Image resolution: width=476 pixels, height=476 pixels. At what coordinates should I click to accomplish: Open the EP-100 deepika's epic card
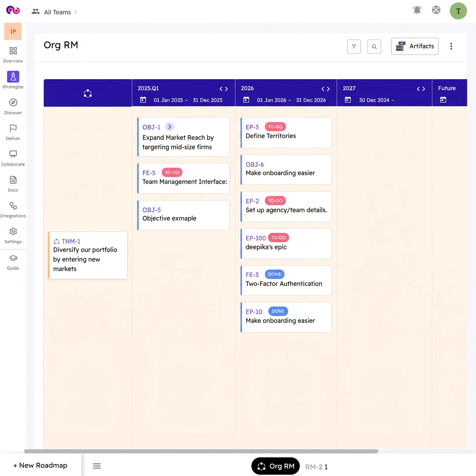coord(286,244)
